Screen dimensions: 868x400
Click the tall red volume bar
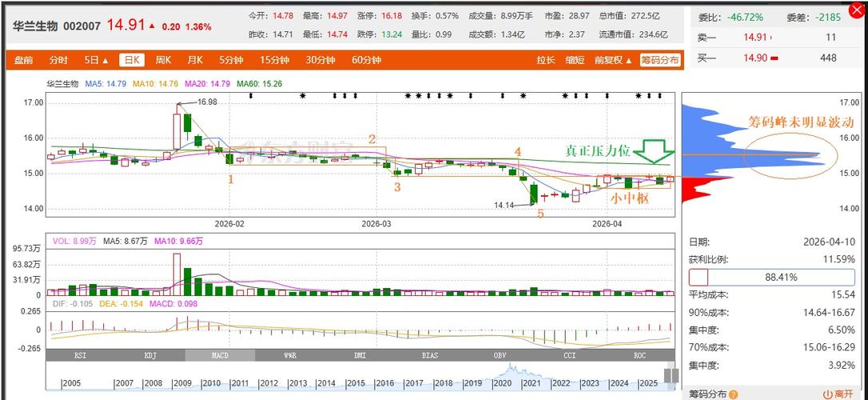tap(177, 274)
